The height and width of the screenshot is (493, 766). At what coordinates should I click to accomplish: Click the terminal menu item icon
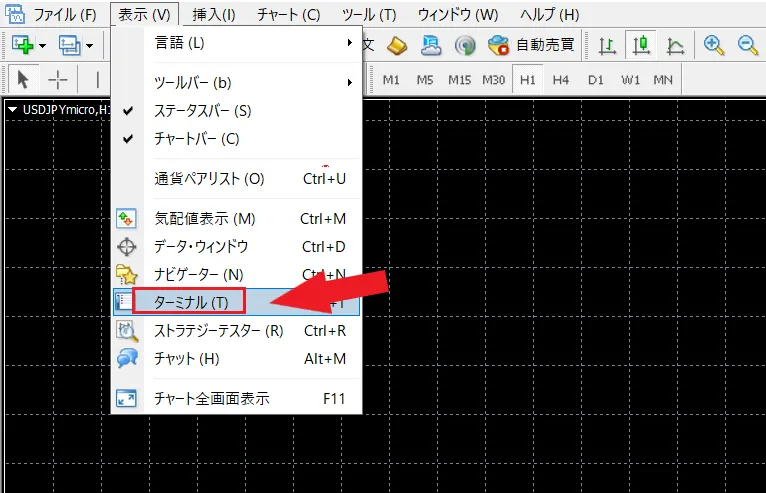(x=124, y=302)
